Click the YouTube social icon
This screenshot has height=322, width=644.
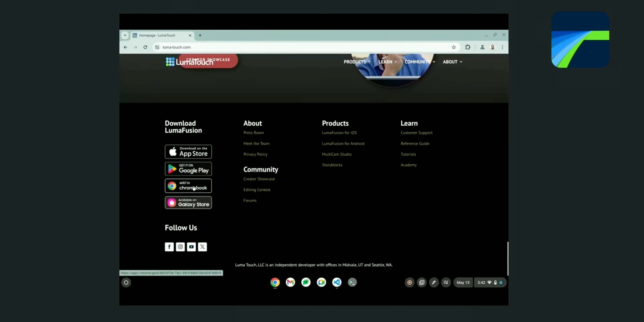point(191,247)
